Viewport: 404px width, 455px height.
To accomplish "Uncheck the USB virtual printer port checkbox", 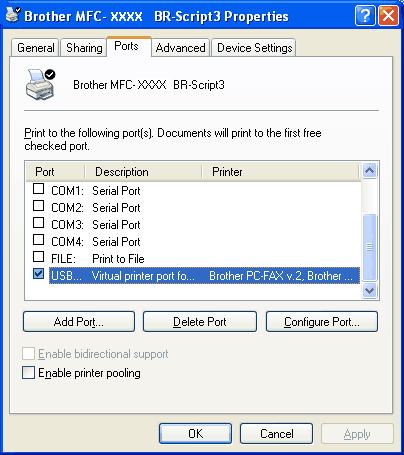I will click(39, 274).
